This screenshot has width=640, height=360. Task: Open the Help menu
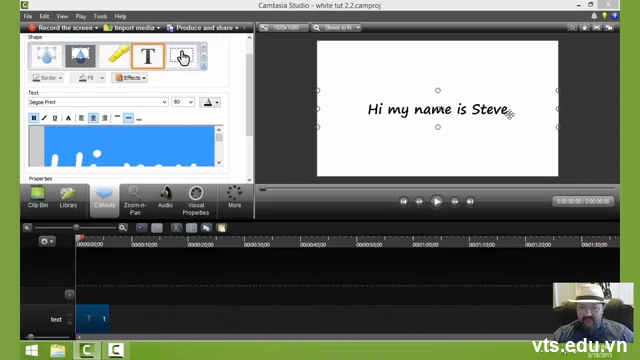click(x=120, y=16)
